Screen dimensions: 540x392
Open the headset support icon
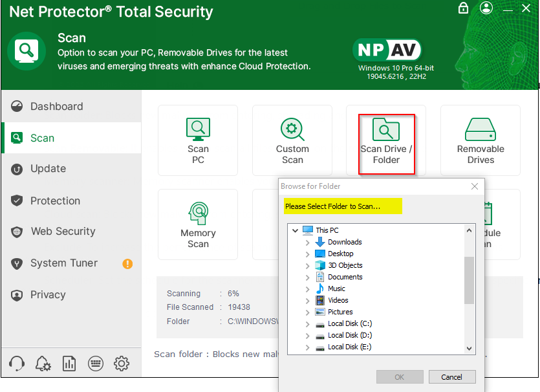(17, 364)
